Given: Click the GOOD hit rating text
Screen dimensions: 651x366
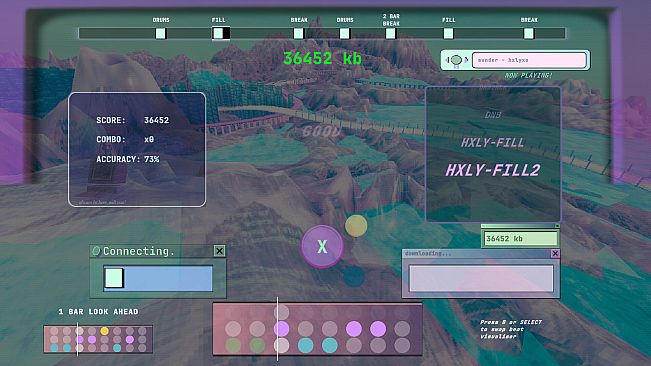Looking at the screenshot, I should [322, 132].
